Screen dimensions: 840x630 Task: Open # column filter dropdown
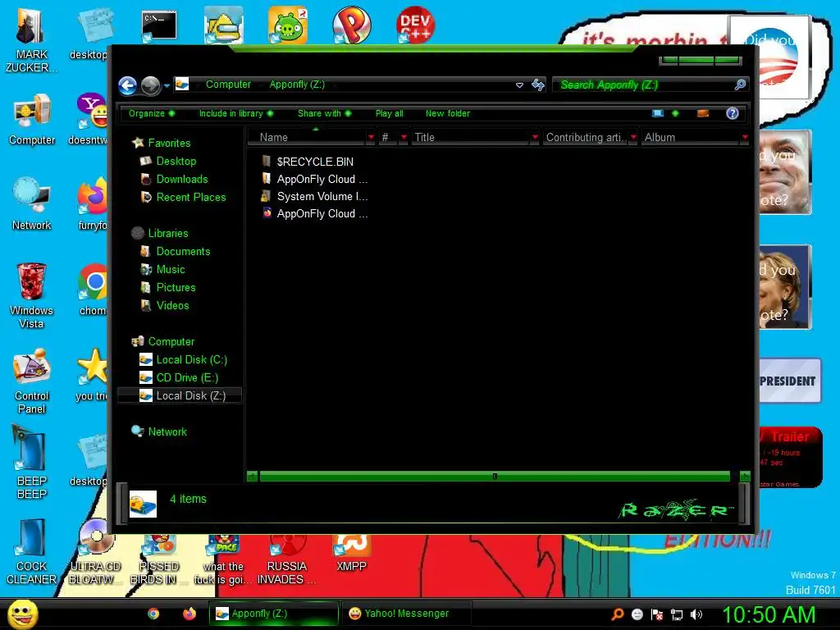point(404,138)
